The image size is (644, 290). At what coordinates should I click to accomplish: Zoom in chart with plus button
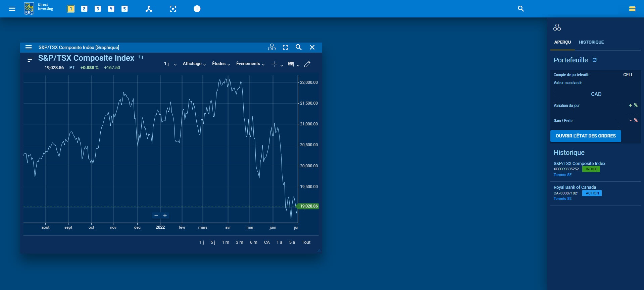pos(165,216)
